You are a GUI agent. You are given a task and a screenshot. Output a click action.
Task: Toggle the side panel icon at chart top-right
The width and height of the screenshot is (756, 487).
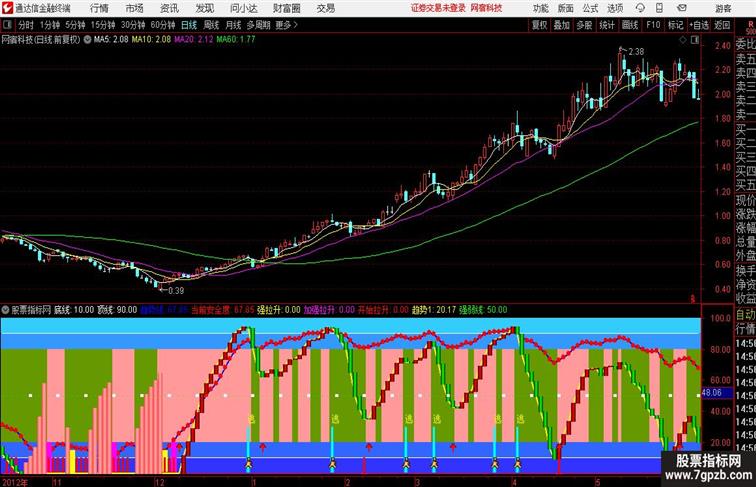click(695, 40)
